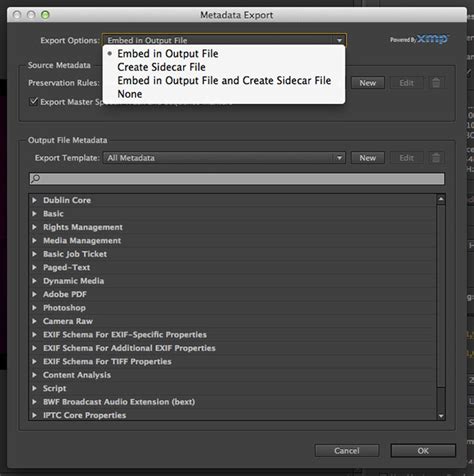Confirm with the OK button

[x=423, y=451]
